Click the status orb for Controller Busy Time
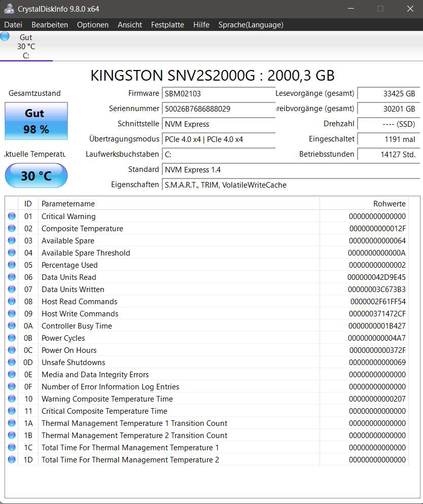Screen dimensions: 423x504 click(x=12, y=326)
